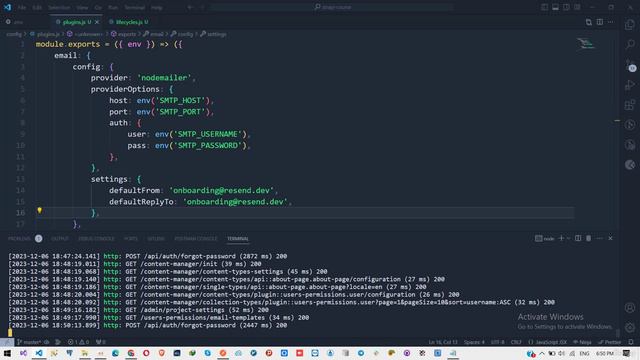Open Run and Debug view

coord(630,85)
